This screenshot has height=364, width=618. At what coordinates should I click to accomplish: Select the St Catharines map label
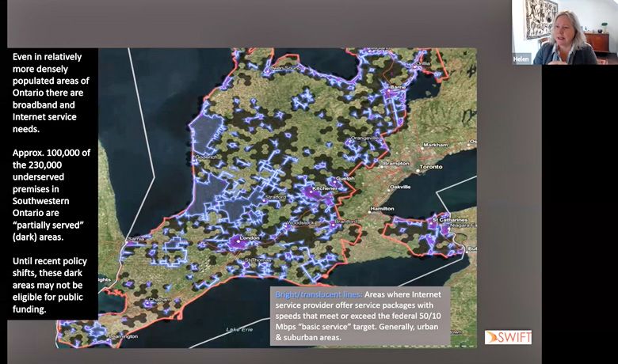pos(450,219)
